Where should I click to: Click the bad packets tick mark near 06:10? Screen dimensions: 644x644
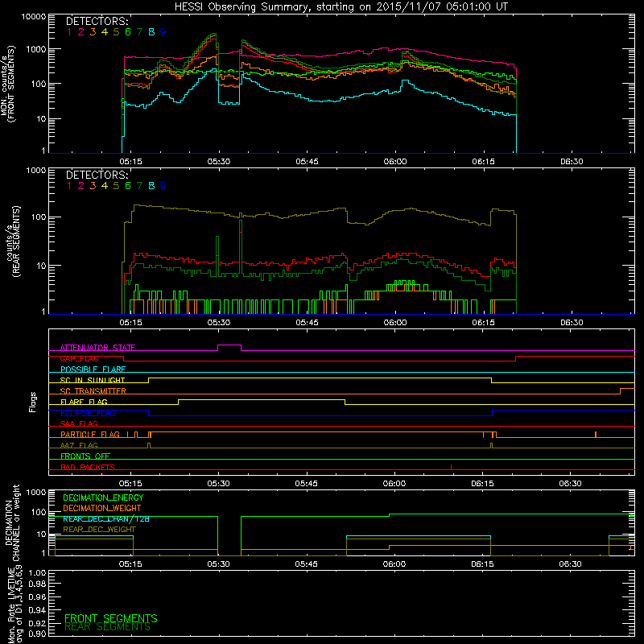click(451, 467)
